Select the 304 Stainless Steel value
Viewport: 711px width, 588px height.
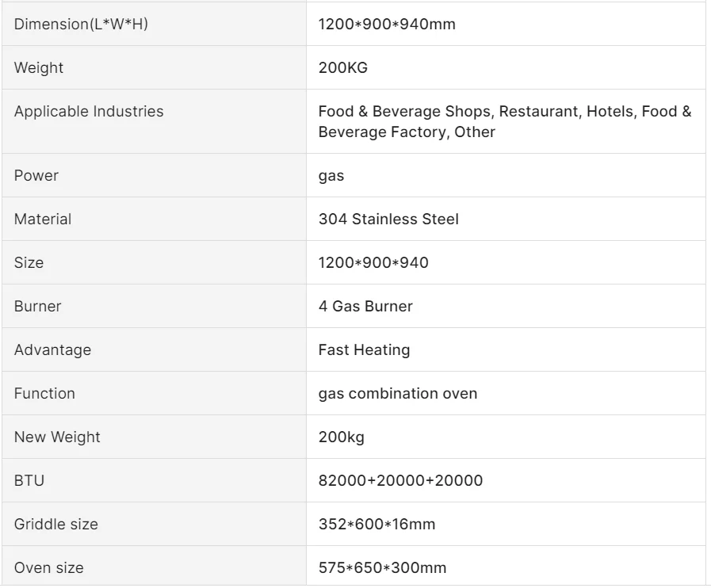(x=388, y=219)
